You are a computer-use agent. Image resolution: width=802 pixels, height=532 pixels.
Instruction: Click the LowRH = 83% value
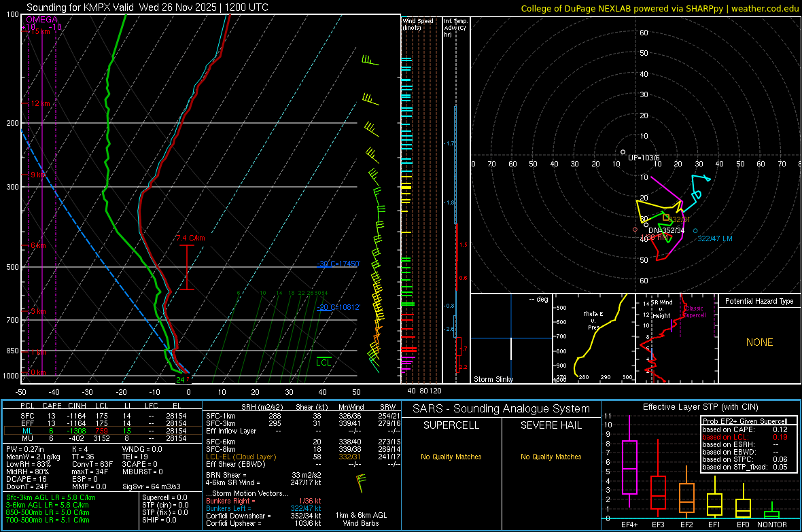[x=29, y=465]
